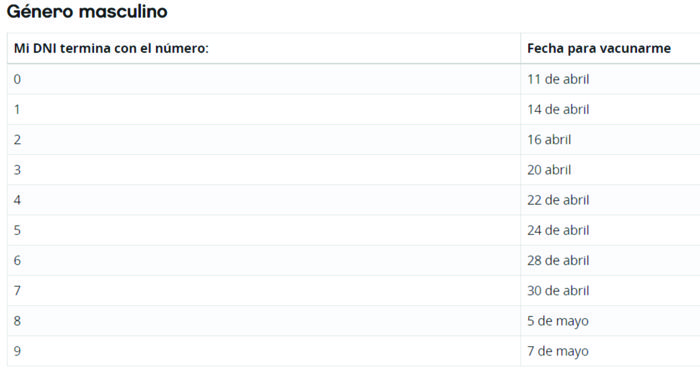Click the 'Género masculino' heading
The image size is (700, 369).
click(x=87, y=11)
